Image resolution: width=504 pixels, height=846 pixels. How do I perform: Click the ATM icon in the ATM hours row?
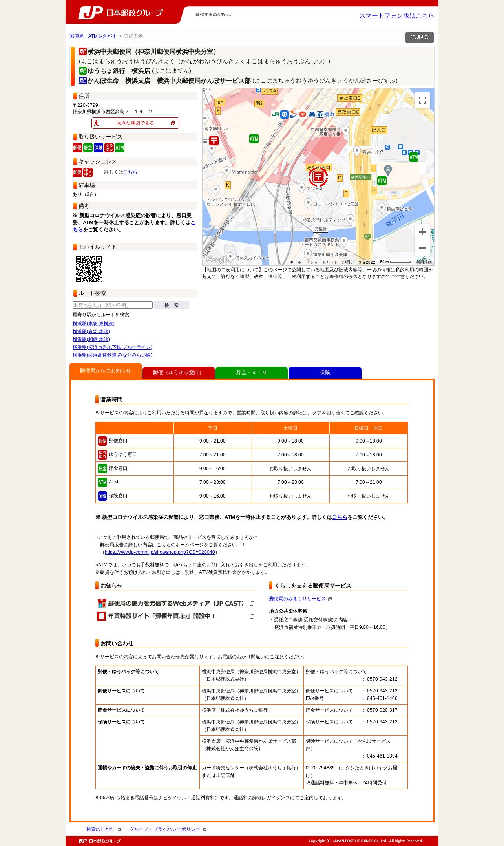[x=102, y=482]
